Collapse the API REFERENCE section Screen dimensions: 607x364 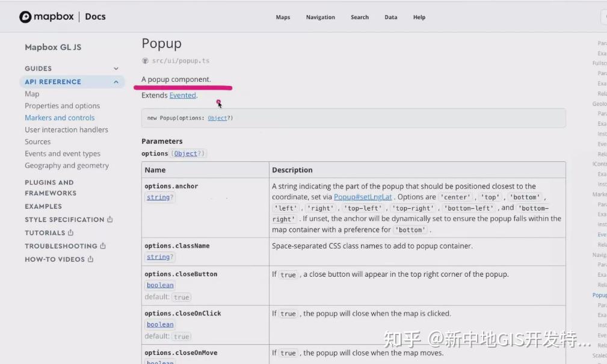coord(116,82)
